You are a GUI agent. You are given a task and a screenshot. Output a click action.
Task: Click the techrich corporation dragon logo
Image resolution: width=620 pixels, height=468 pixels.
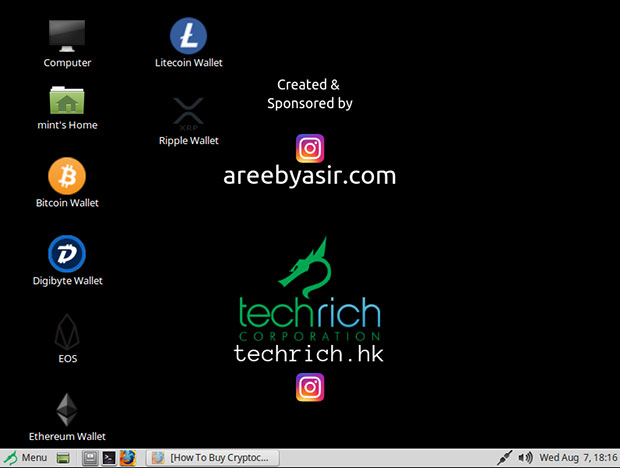tap(309, 289)
